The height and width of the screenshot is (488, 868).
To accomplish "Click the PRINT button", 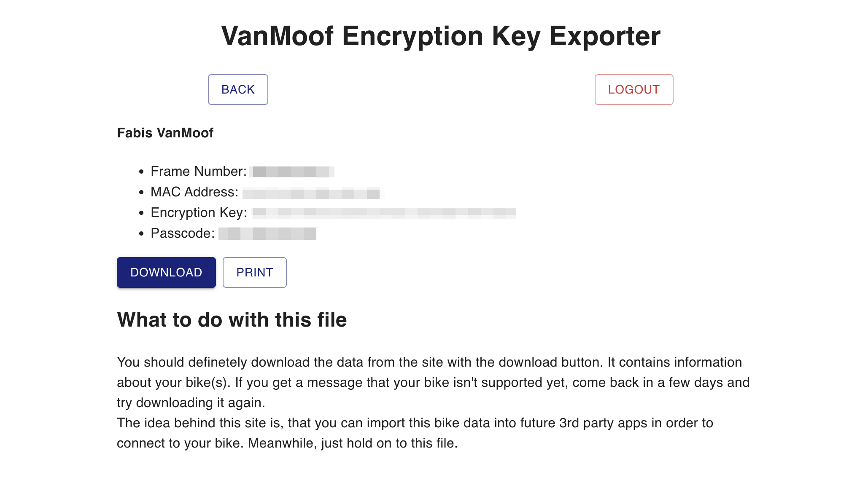I will 254,272.
